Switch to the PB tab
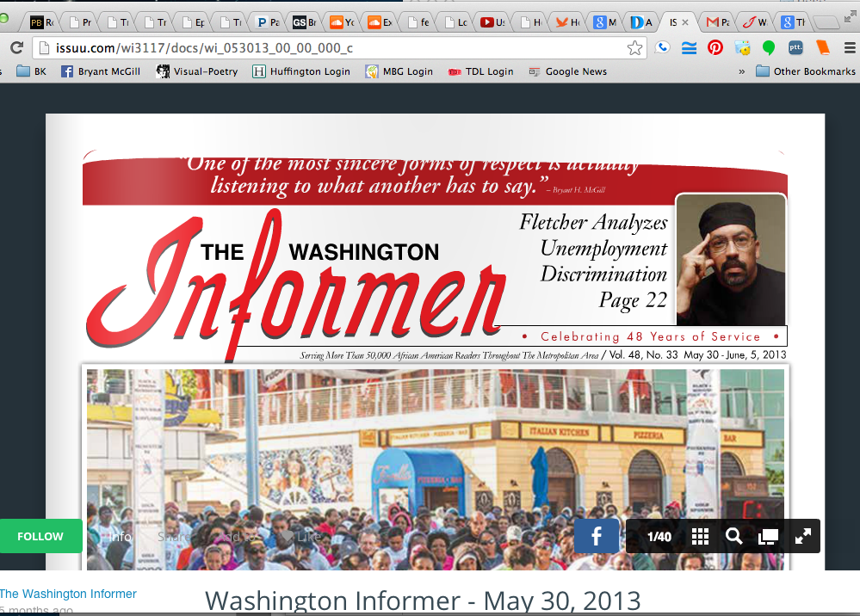 pos(41,22)
